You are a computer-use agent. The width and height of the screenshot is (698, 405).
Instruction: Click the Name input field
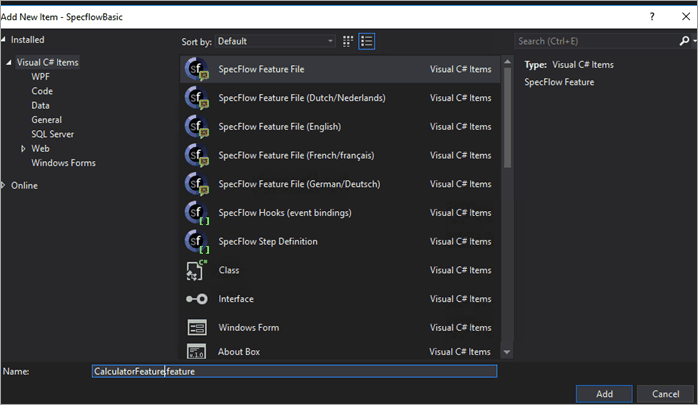pos(294,371)
